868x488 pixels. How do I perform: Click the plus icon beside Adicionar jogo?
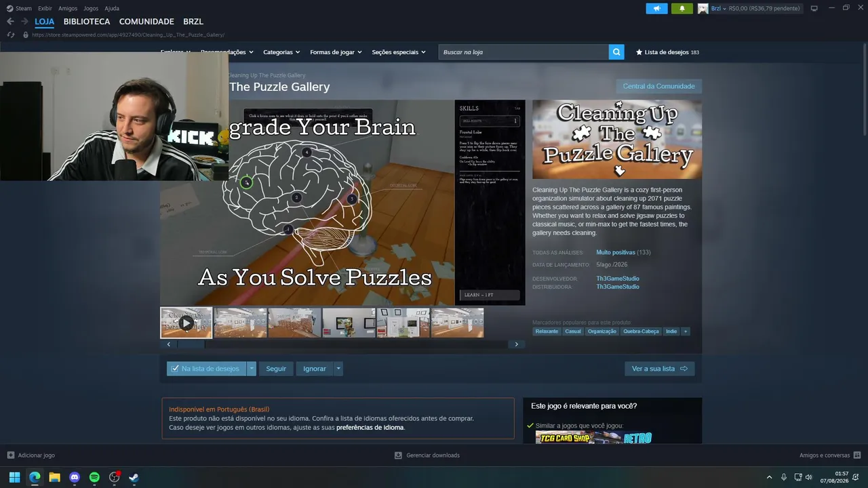(10, 455)
